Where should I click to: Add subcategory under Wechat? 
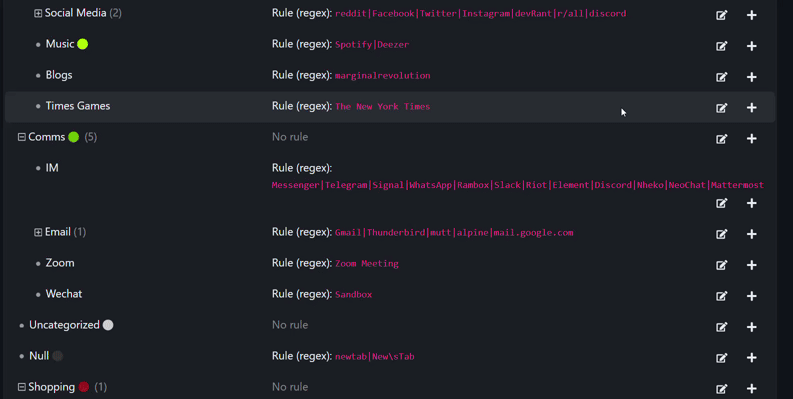pyautogui.click(x=752, y=296)
